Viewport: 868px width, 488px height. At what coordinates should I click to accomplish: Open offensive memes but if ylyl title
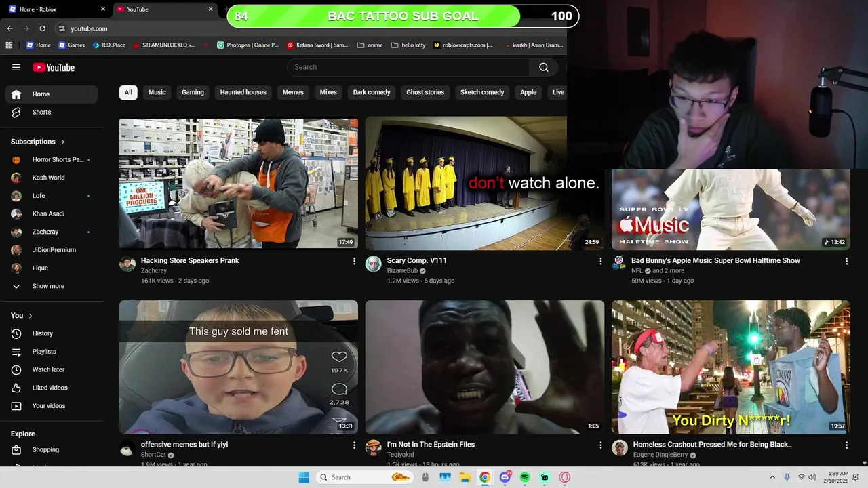[x=184, y=445]
